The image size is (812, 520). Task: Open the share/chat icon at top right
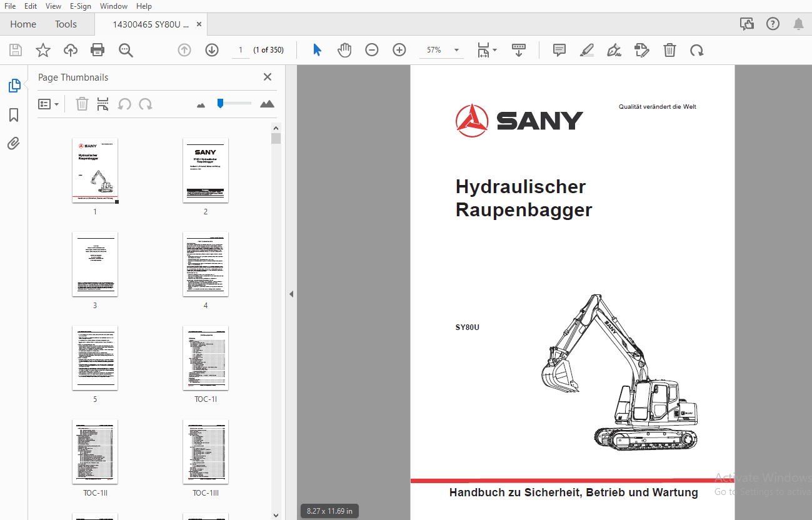[x=747, y=24]
